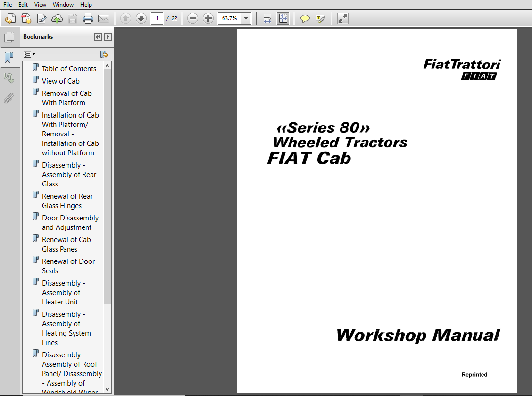The height and width of the screenshot is (396, 532).
Task: Click the Create PDF toolbar icon
Action: 26,18
